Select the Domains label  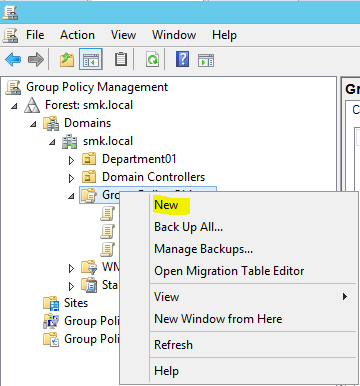pyautogui.click(x=87, y=123)
